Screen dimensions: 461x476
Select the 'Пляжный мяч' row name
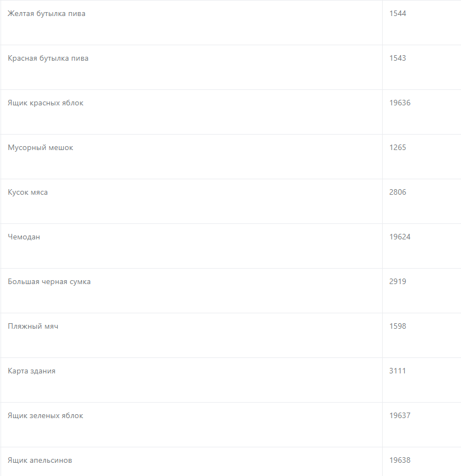(33, 327)
